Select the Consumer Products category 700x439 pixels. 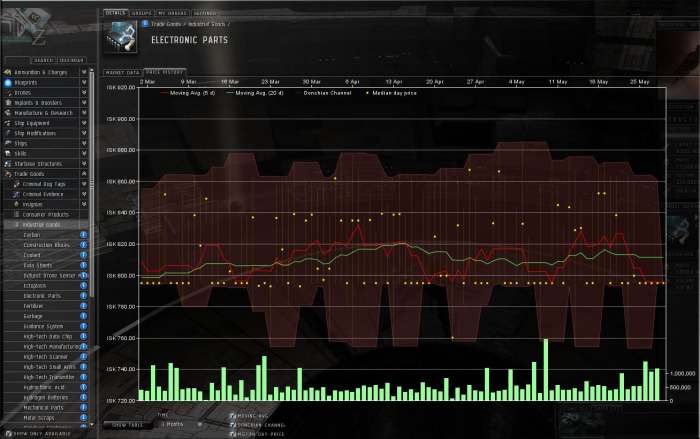coord(46,215)
